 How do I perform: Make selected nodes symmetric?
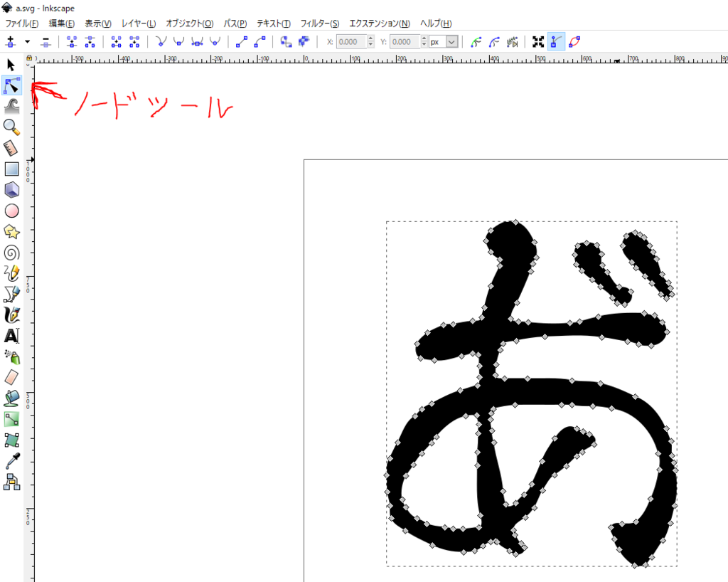[197, 42]
